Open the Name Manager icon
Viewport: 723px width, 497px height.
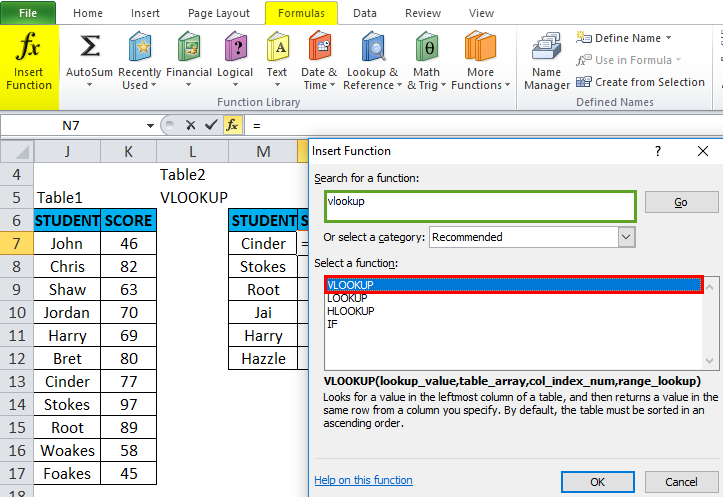coord(546,47)
